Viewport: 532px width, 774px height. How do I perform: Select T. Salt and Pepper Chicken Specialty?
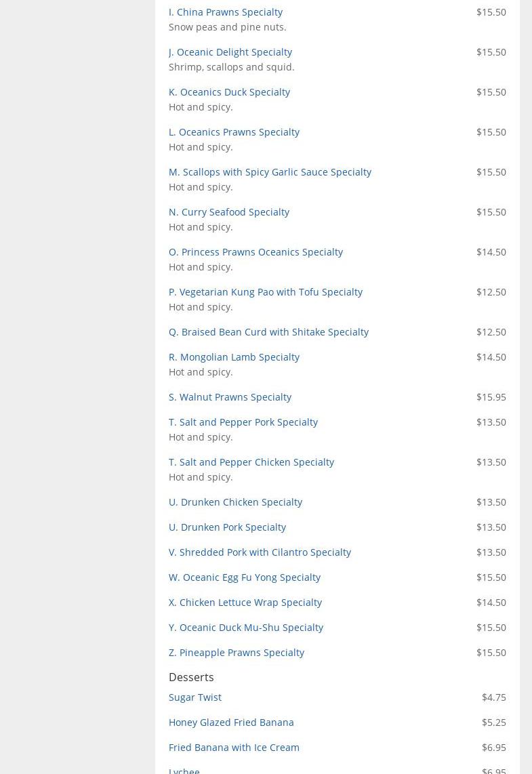point(251,462)
